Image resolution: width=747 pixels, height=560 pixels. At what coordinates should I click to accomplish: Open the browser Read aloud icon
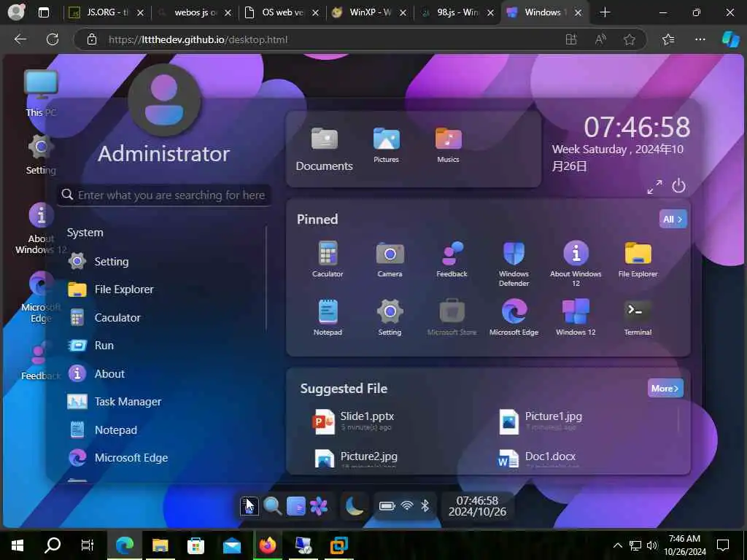point(600,39)
